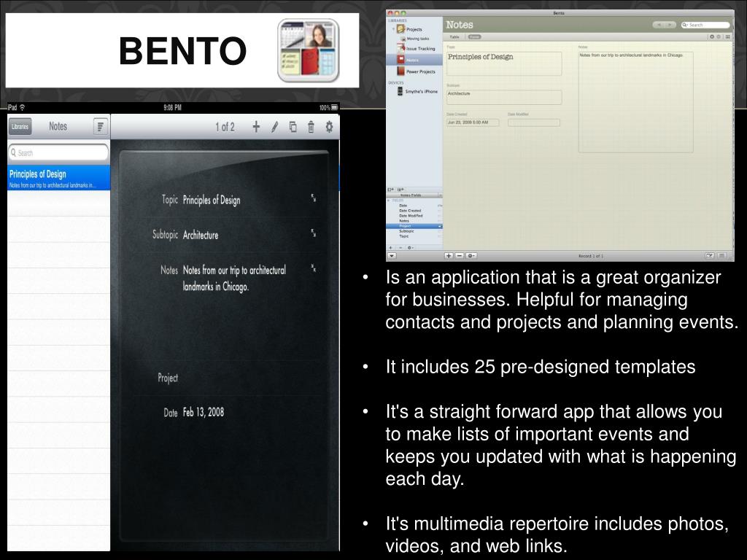This screenshot has width=747, height=560.
Task: Click the Bento app icon in slide title
Action: pos(309,50)
